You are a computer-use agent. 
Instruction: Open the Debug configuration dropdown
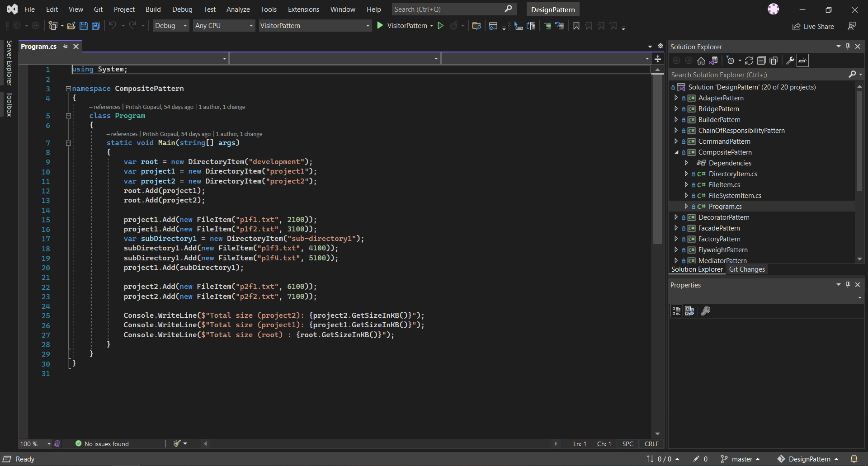[170, 26]
